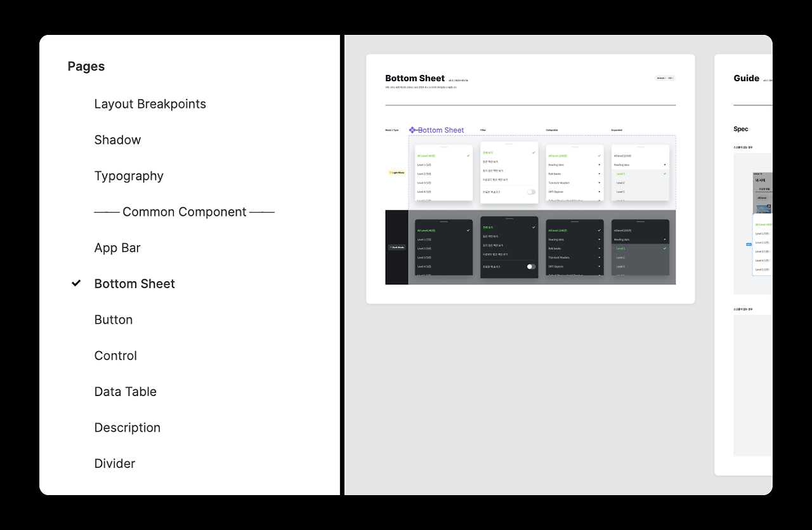
Task: Open the App Bar page
Action: [x=117, y=248]
